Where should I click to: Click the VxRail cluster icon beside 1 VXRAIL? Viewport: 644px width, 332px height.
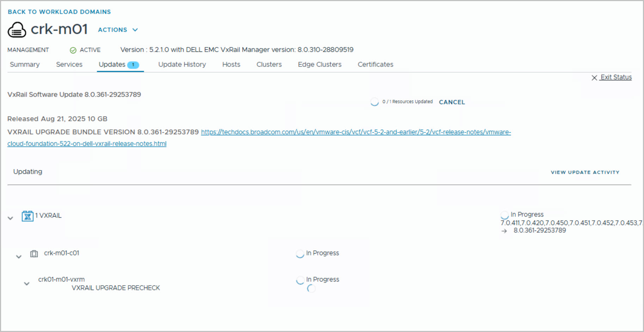pos(27,216)
